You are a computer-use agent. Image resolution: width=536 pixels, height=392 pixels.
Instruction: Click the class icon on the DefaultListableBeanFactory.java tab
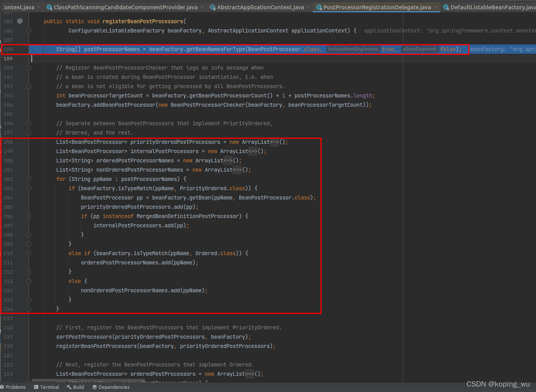(446, 7)
